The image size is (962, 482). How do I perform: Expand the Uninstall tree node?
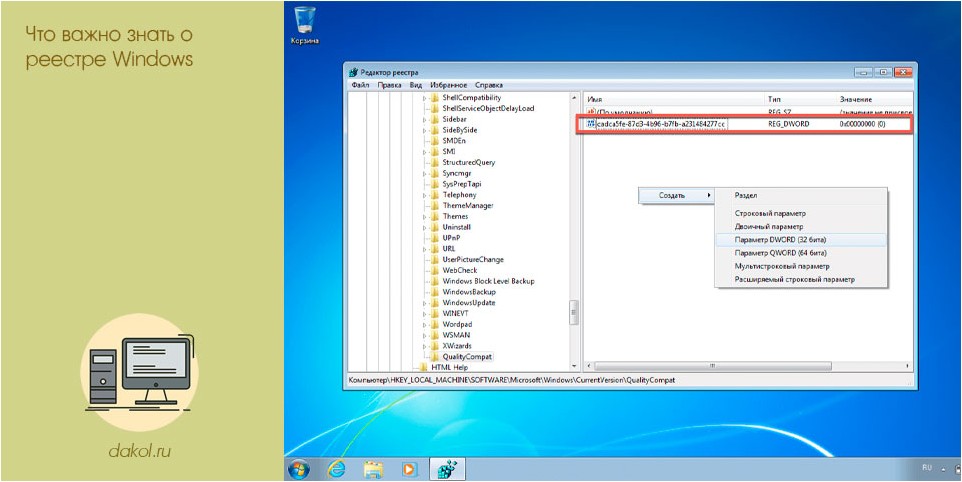coord(424,228)
